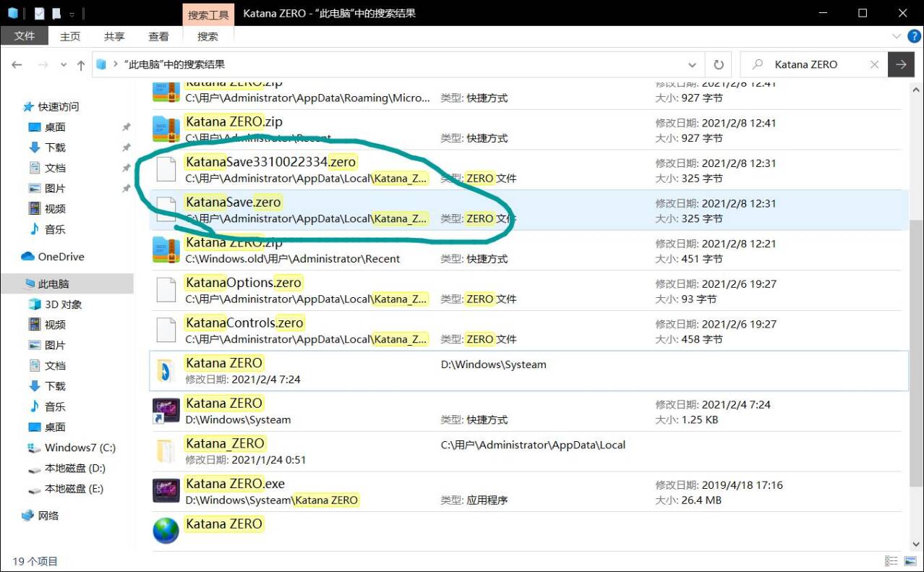Click the Katana ZERO.zip icon dated 12:21
This screenshot has height=572, width=924.
(166, 249)
